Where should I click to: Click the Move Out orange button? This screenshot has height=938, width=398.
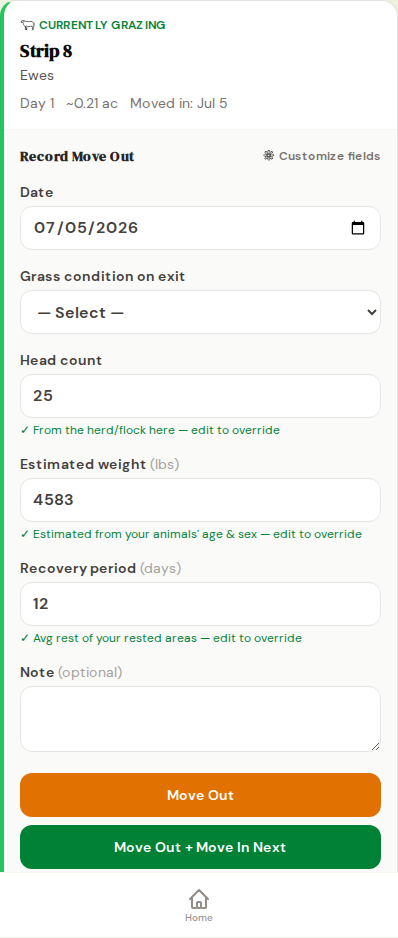tap(200, 795)
